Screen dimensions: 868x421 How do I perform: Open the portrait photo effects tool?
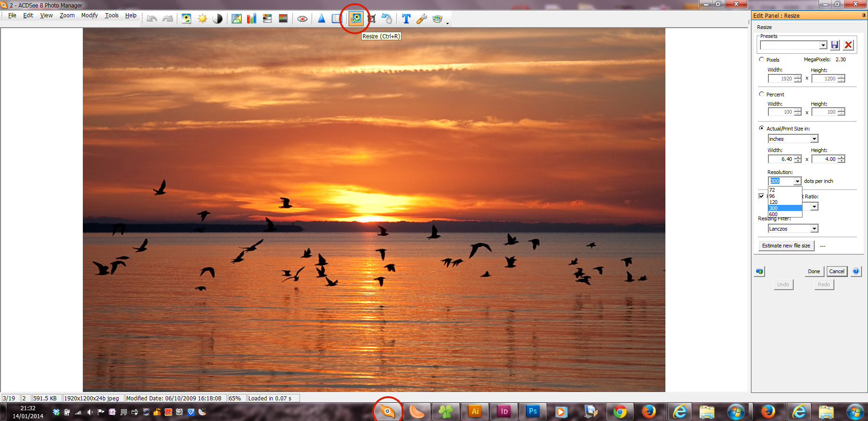click(x=237, y=19)
